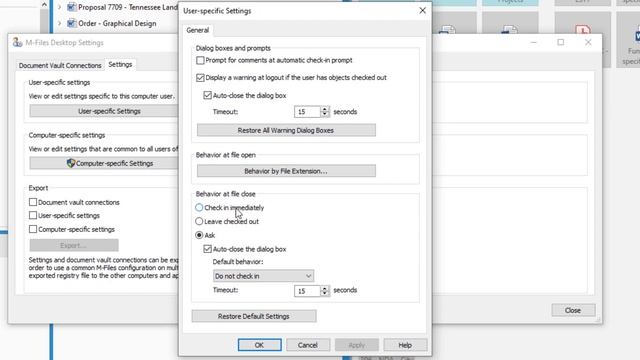Click the PDF document thumbnail in background
The image size is (640, 360).
click(x=582, y=30)
